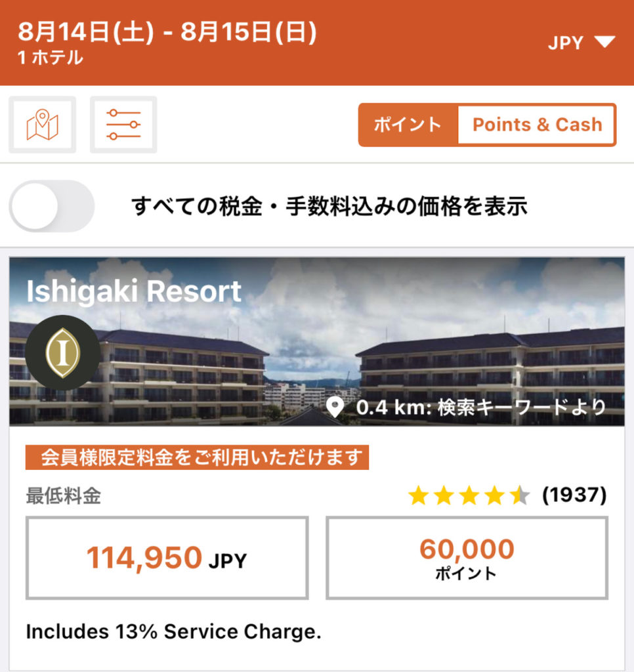
Task: Tap the 0.4 km distance text
Action: [481, 408]
